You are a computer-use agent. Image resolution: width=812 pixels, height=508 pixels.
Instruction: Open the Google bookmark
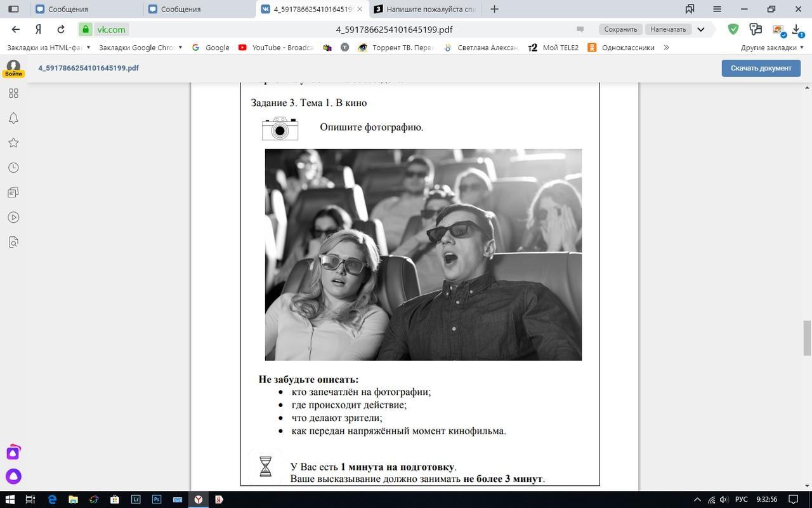211,48
